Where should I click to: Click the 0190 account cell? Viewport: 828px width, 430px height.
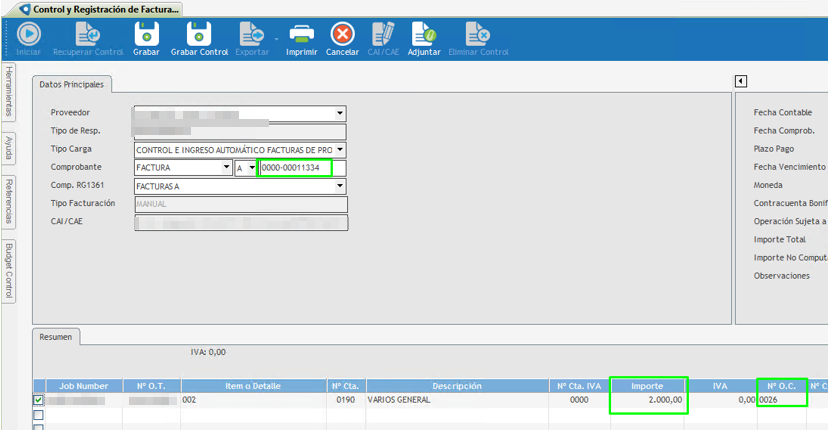click(346, 400)
